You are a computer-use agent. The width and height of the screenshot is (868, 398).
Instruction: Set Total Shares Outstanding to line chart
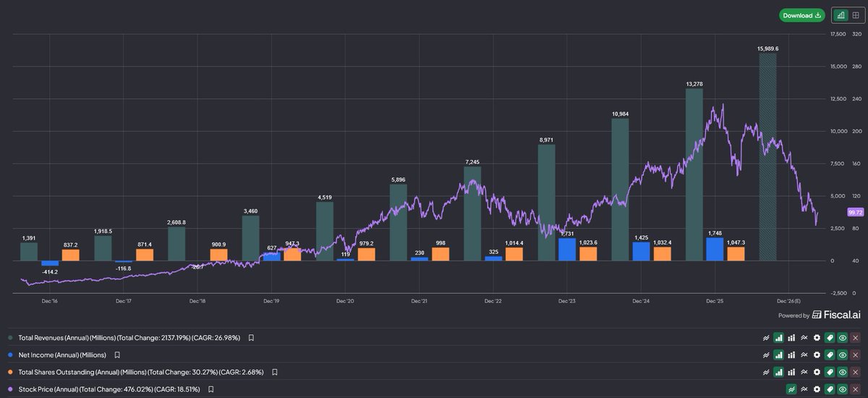pyautogui.click(x=766, y=372)
